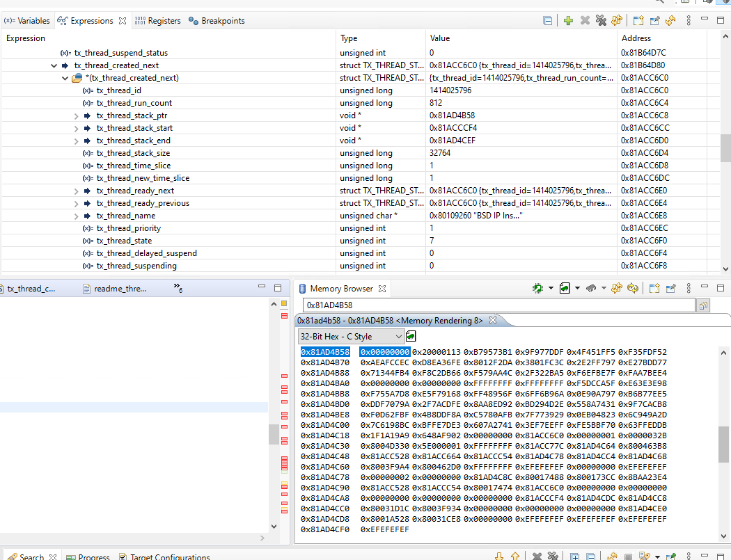Switch to the Variables tab
The height and width of the screenshot is (560, 731).
point(27,20)
